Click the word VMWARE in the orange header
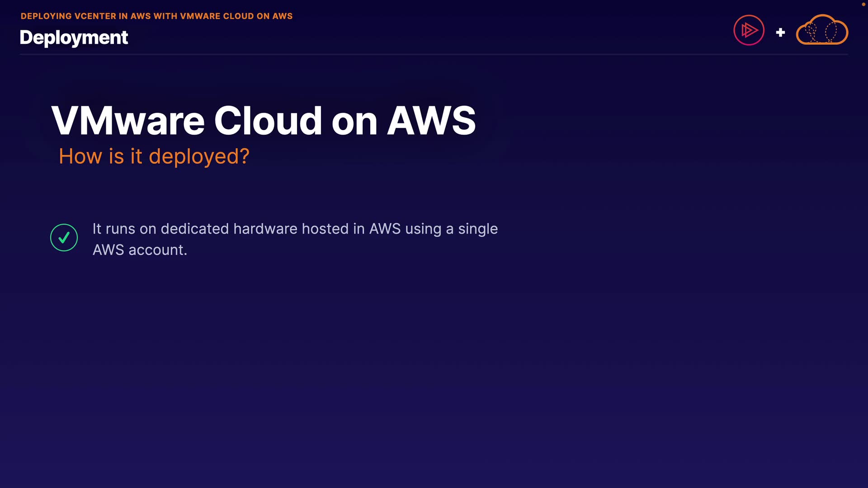This screenshot has height=488, width=868. (200, 16)
